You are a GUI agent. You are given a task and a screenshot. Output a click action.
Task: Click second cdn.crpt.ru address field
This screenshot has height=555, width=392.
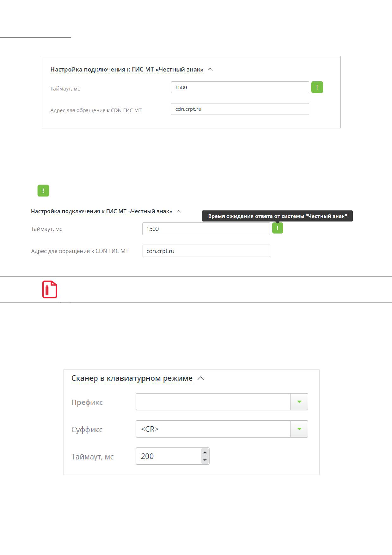point(206,251)
